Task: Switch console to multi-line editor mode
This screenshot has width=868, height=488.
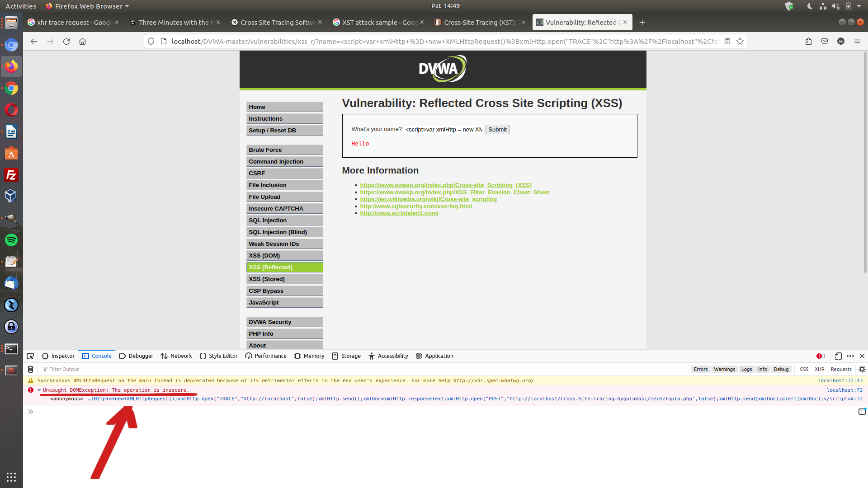Action: 862,411
